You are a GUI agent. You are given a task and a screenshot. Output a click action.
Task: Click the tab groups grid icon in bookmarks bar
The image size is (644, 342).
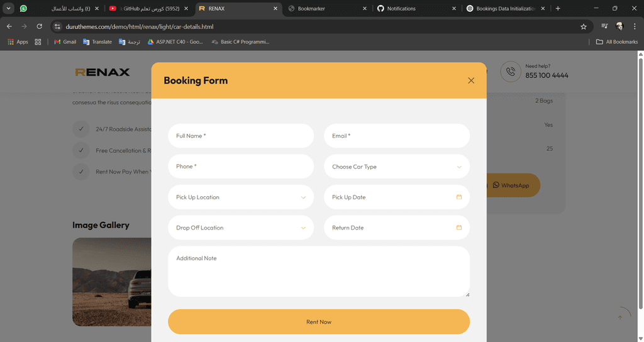coord(38,42)
